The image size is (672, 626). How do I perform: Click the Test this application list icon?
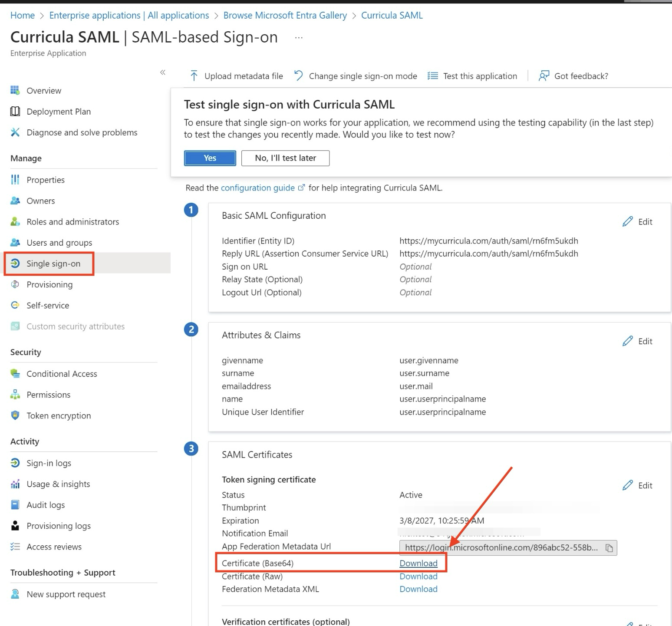(432, 76)
